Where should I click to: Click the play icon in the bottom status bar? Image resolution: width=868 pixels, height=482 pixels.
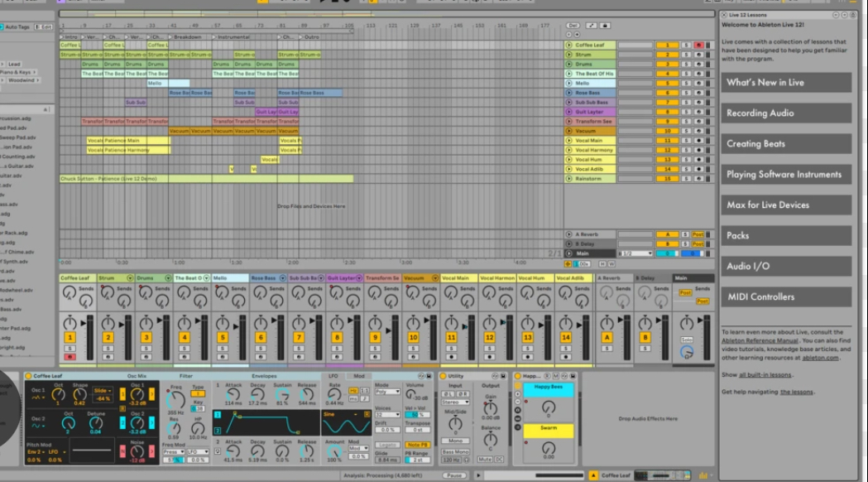click(x=478, y=475)
